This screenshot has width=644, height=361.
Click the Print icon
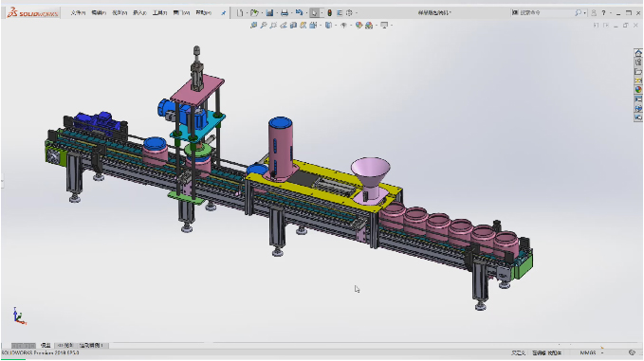tap(285, 12)
